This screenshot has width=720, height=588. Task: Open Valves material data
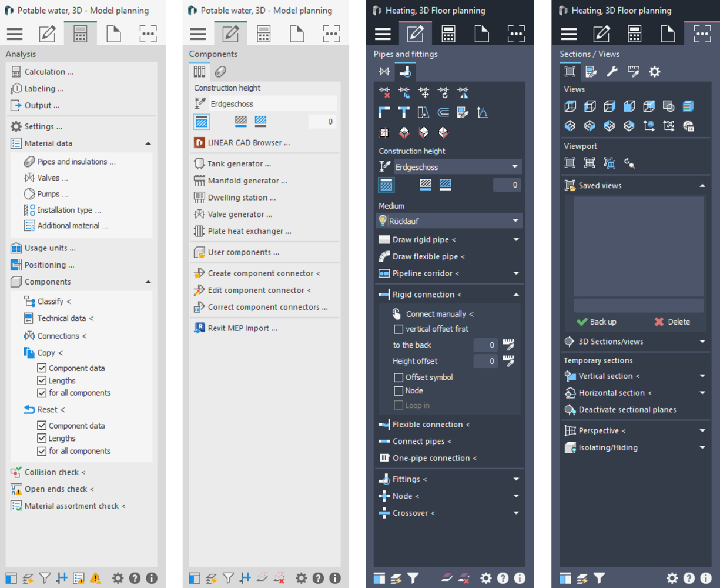pos(46,178)
